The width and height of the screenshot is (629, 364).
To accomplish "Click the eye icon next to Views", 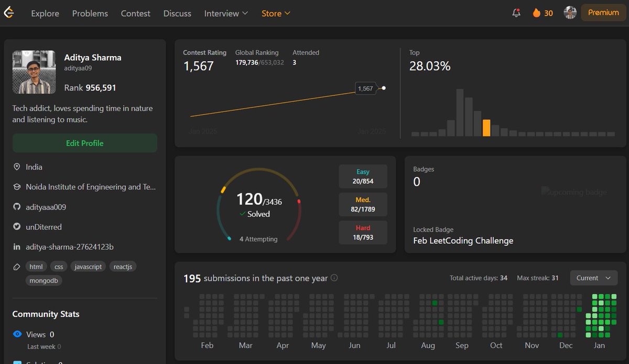I will pos(17,334).
